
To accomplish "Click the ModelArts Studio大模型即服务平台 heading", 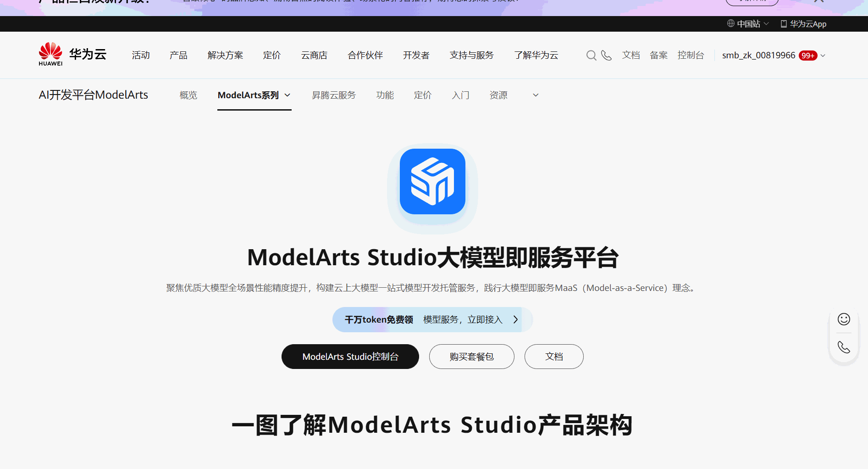I will coord(433,257).
